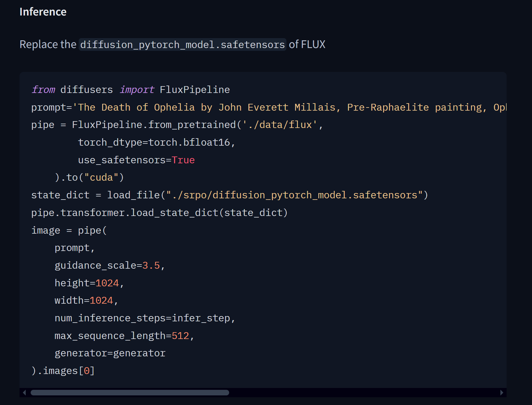Click the inline code 'diffusion_pytorch_model.safetensors'

point(182,45)
